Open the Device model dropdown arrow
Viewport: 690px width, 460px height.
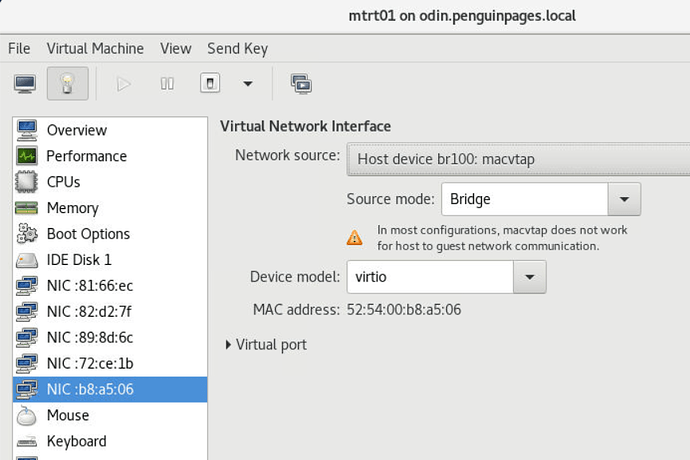tap(530, 277)
